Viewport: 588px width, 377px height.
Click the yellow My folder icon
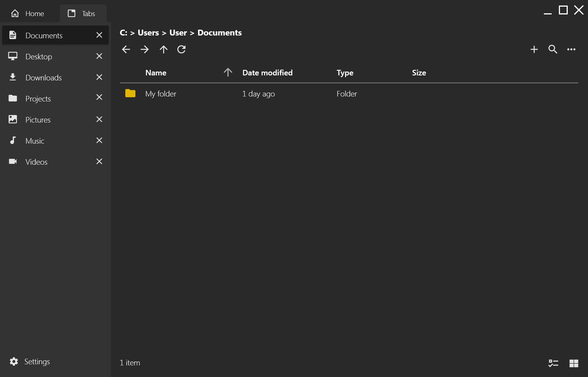pyautogui.click(x=130, y=93)
